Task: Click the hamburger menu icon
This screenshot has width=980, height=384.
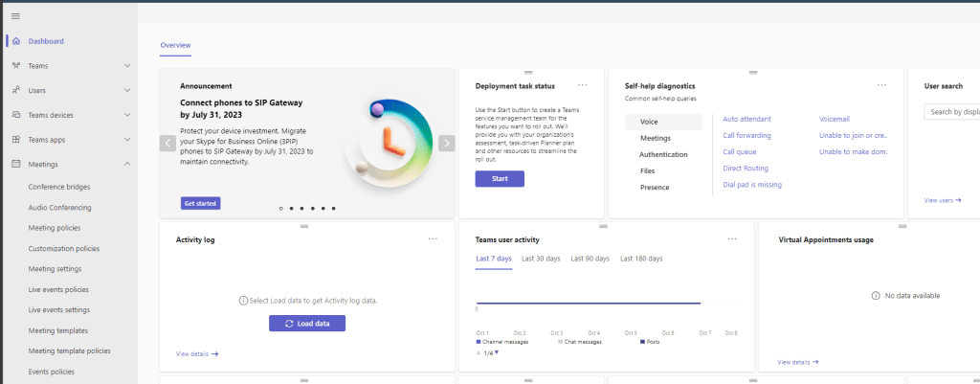Action: (x=15, y=16)
